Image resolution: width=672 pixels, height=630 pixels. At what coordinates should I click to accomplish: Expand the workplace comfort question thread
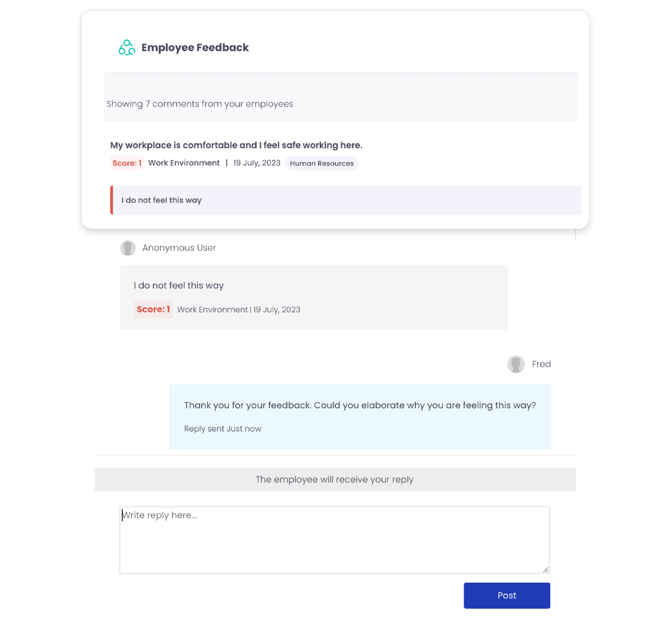tap(235, 145)
